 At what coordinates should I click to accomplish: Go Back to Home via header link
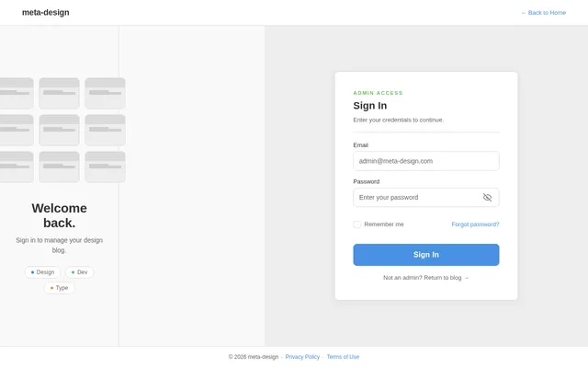pos(543,13)
